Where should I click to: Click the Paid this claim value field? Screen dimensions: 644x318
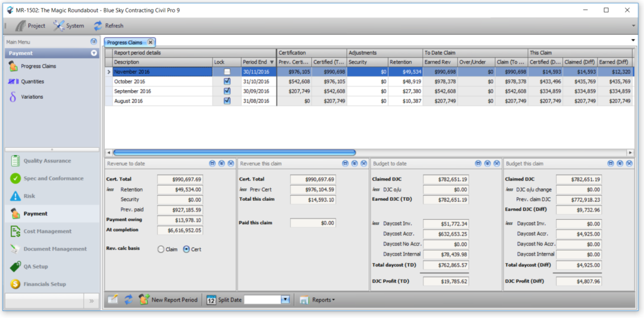[x=313, y=223]
